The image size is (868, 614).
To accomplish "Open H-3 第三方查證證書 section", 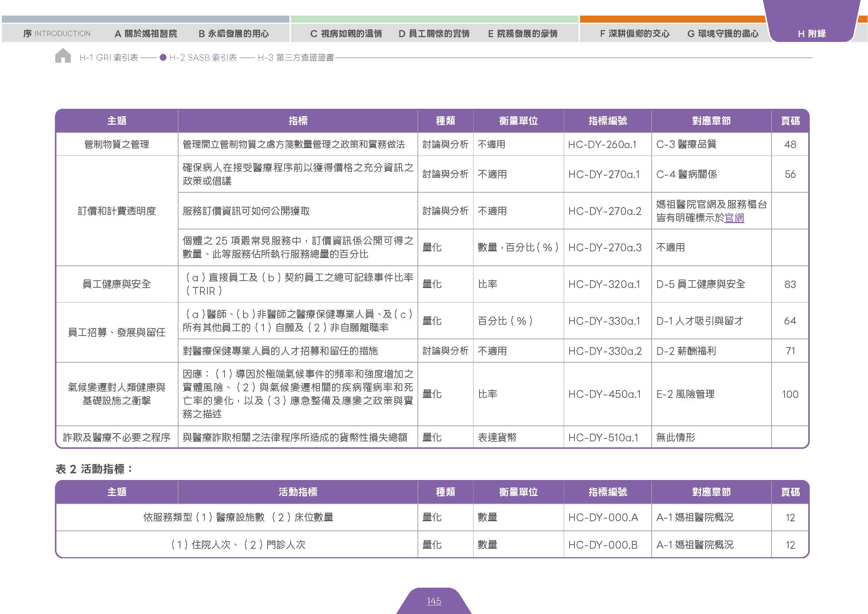I will click(x=296, y=58).
